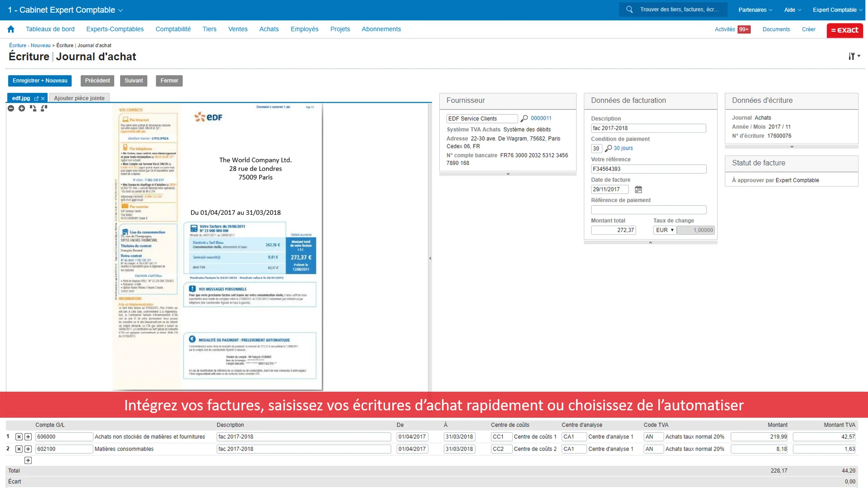Focus the G/L account field 606000
868x488 pixels.
tap(64, 437)
